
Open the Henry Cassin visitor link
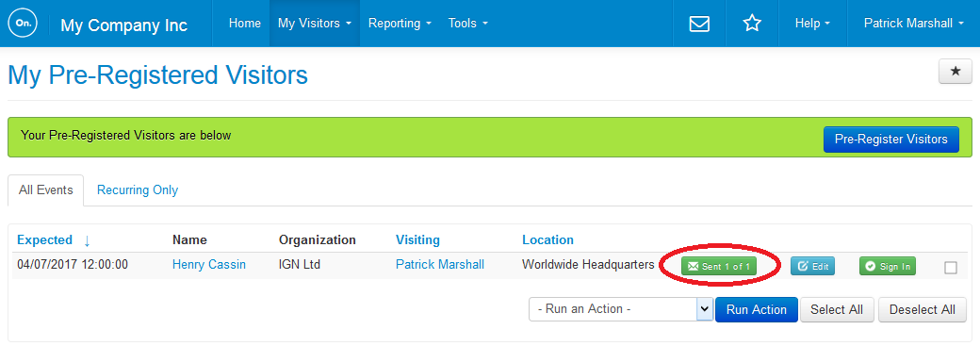(x=209, y=265)
